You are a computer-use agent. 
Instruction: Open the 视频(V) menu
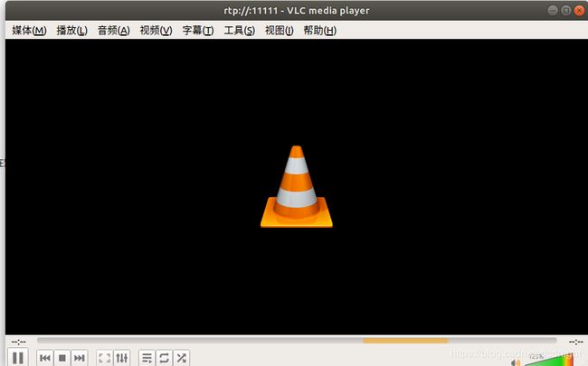pos(156,31)
